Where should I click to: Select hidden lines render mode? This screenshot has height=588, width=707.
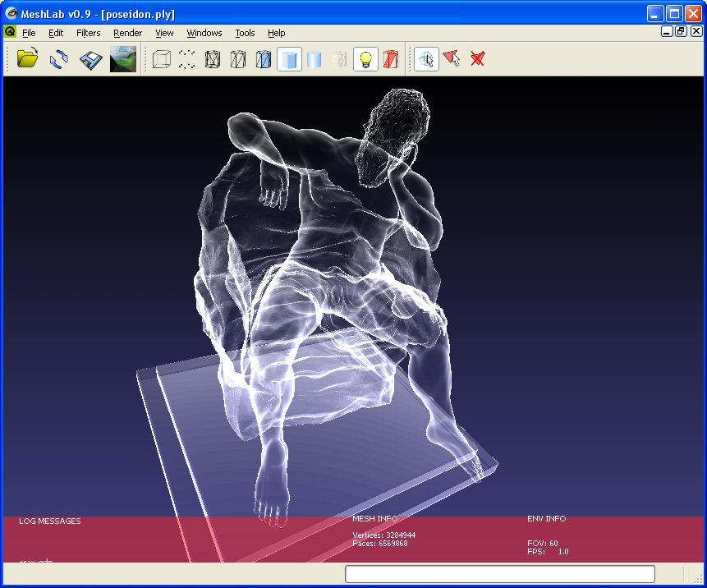[x=238, y=59]
